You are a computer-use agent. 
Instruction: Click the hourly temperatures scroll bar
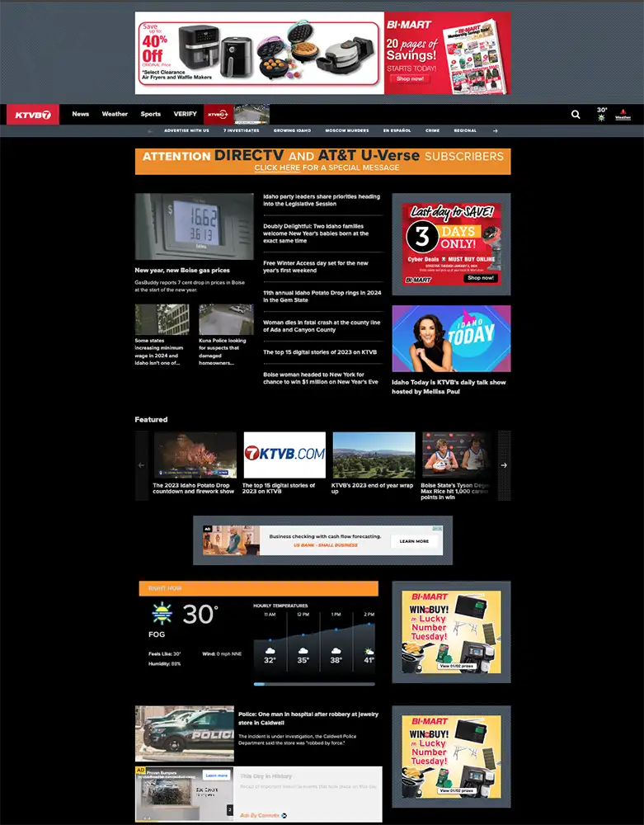pyautogui.click(x=314, y=684)
